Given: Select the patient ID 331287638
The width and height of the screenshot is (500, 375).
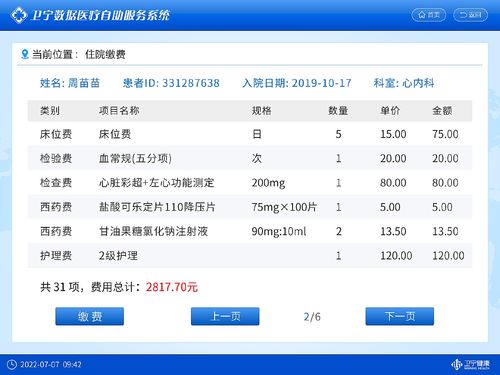Looking at the screenshot, I should coord(191,83).
